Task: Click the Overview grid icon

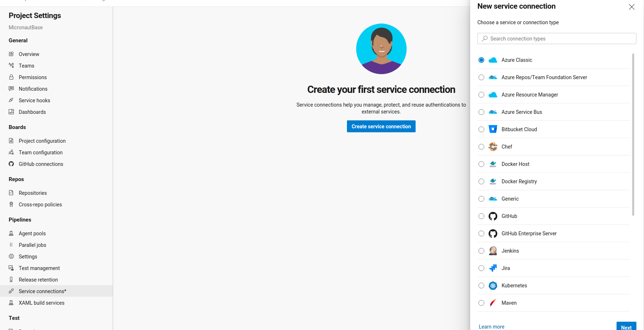Action: point(11,54)
